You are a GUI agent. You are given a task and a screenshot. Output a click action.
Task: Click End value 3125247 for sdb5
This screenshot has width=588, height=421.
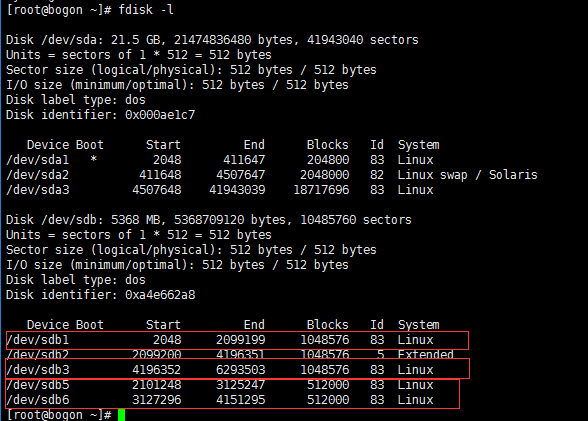coord(240,385)
